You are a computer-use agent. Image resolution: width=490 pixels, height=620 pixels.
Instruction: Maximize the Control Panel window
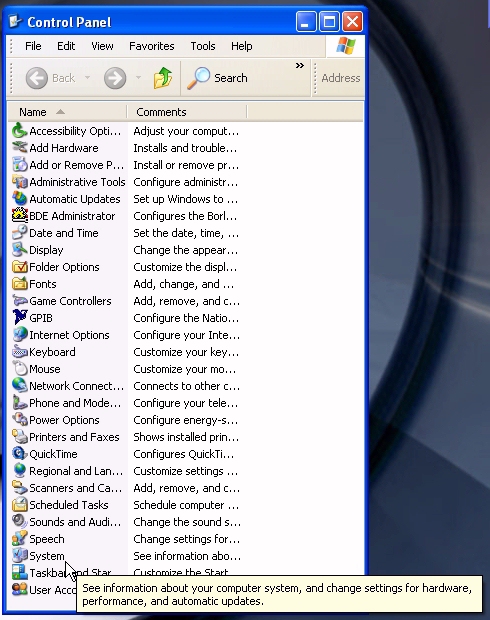click(329, 21)
